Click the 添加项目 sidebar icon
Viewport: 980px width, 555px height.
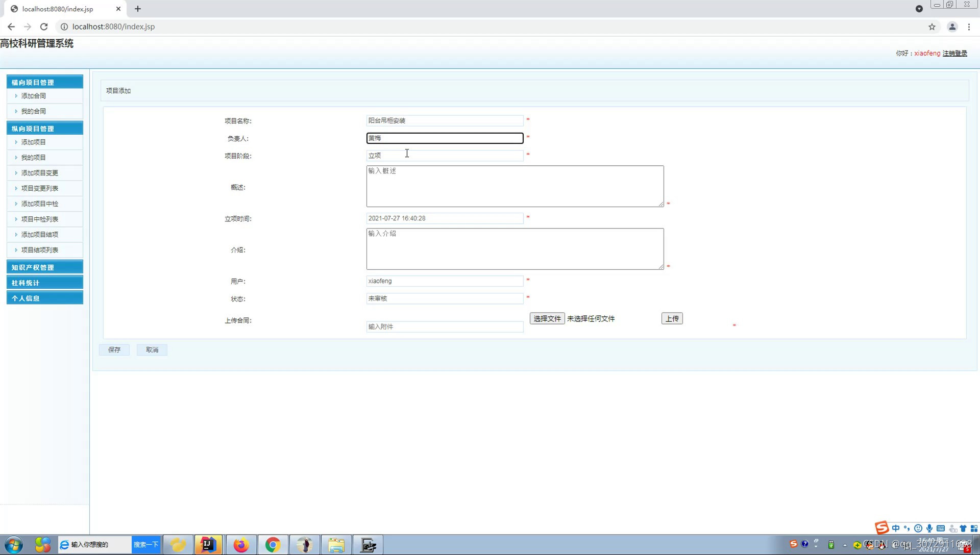34,142
